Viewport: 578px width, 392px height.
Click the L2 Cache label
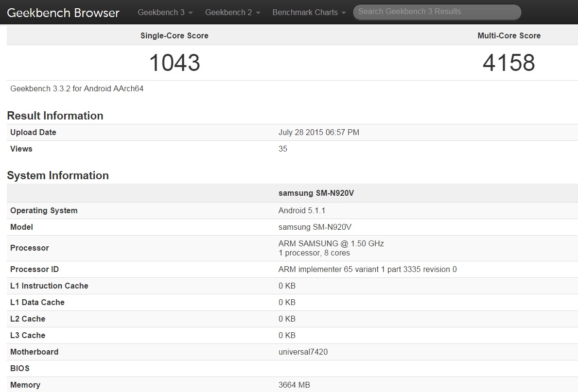28,319
